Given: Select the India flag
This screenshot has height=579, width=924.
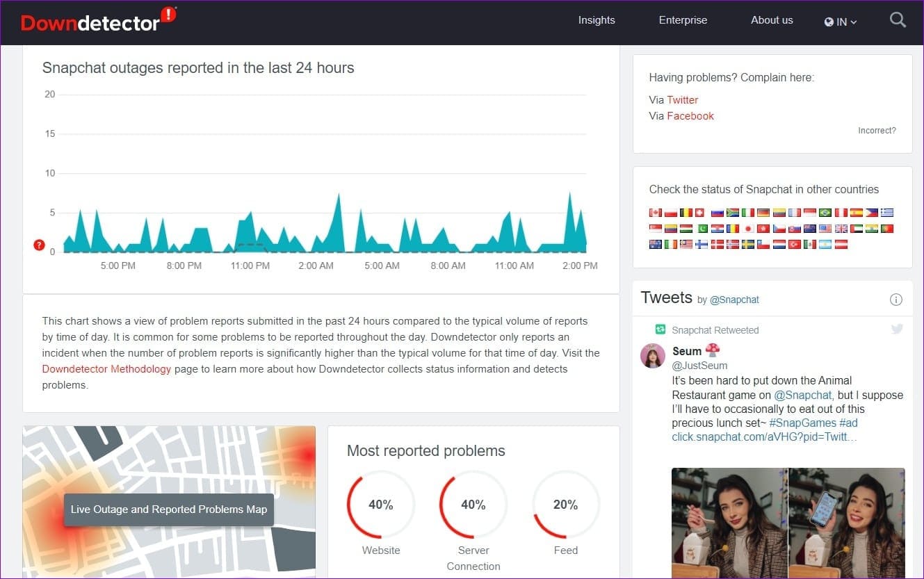Looking at the screenshot, I should click(871, 229).
